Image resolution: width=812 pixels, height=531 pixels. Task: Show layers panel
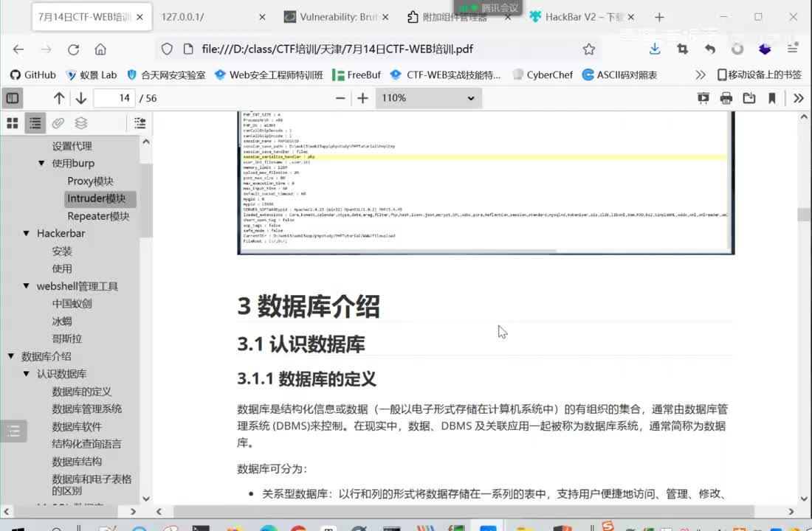80,122
